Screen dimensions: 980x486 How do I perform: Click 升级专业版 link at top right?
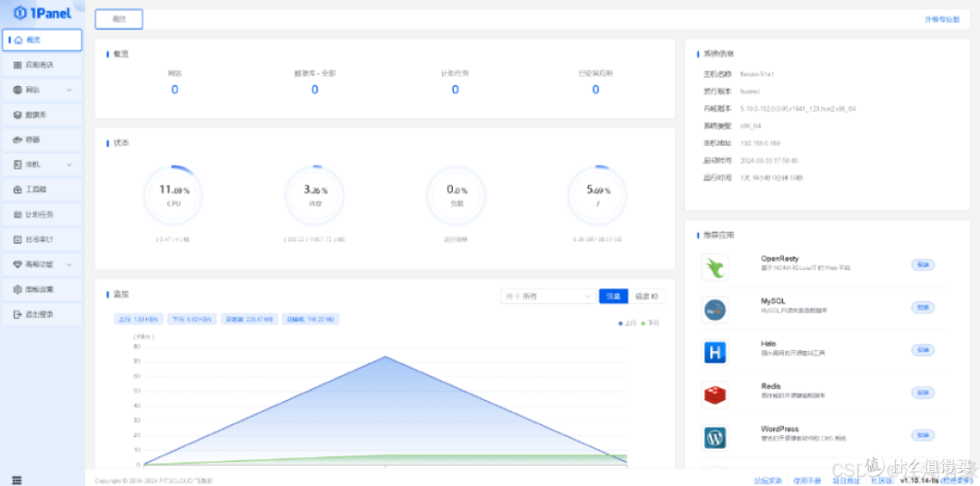[941, 19]
